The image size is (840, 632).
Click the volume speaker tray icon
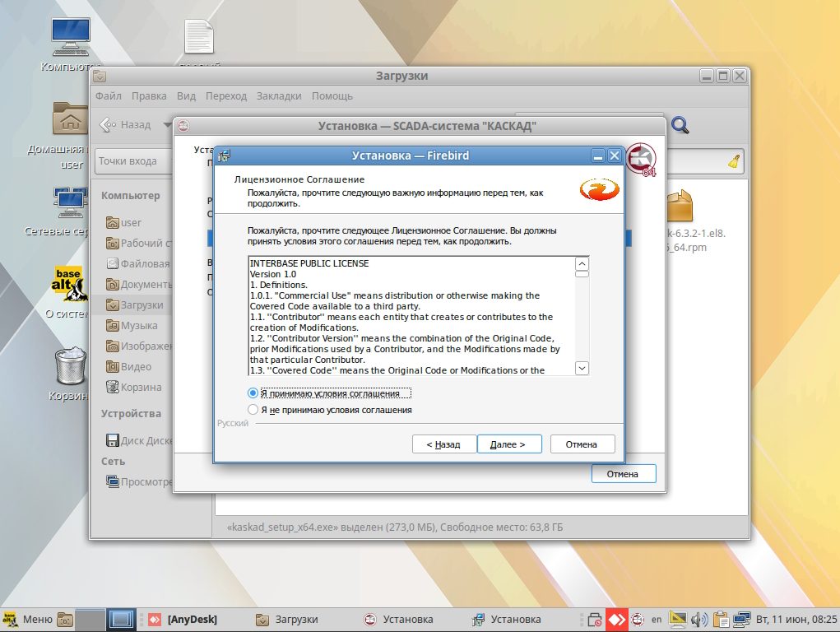(700, 619)
